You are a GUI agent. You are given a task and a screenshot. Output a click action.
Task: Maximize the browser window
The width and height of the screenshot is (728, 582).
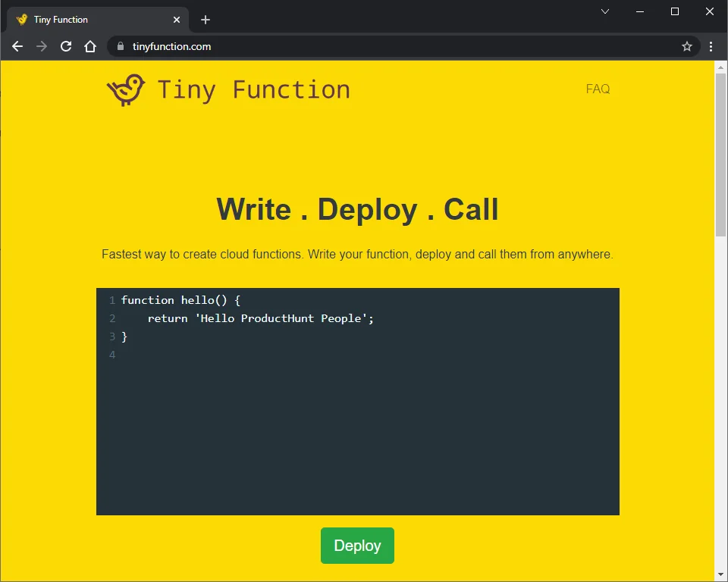675,11
